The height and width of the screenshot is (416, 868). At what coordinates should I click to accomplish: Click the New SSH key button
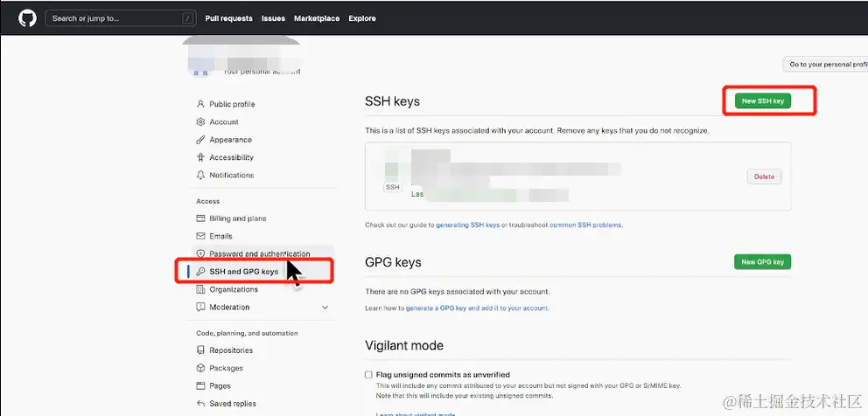pyautogui.click(x=763, y=101)
